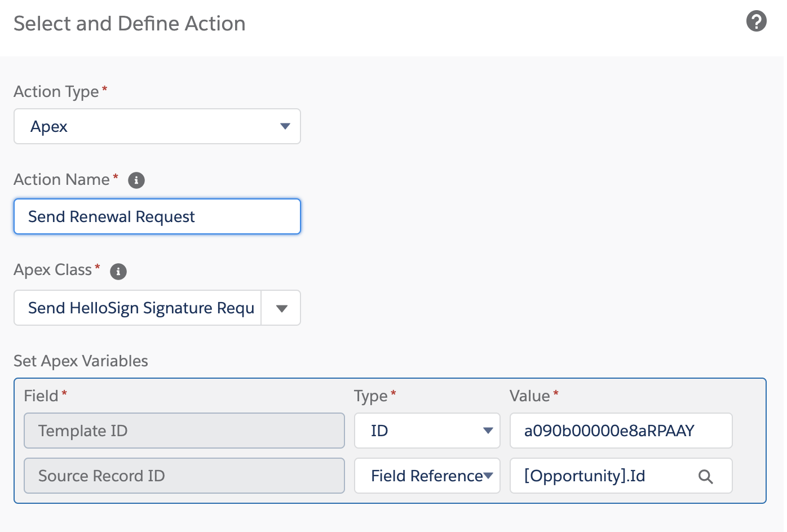The image size is (787, 532).
Task: Expand the Apex Class dropdown arrow
Action: click(x=281, y=308)
